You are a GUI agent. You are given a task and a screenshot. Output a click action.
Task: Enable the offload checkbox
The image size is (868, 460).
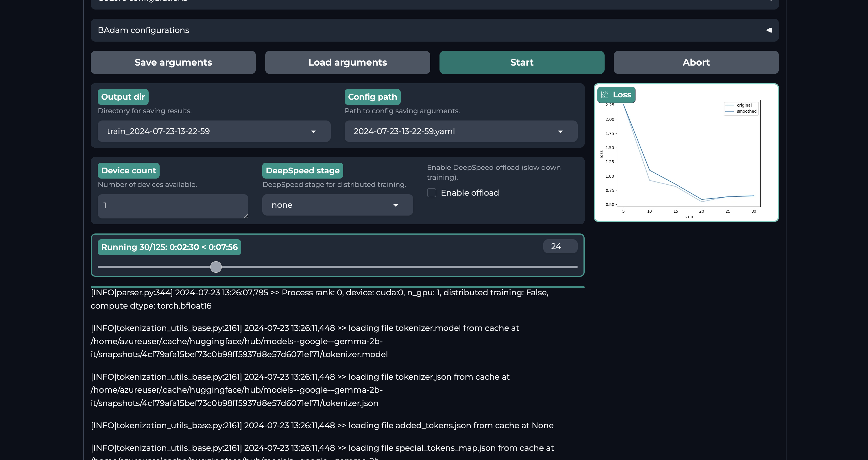[x=432, y=193]
